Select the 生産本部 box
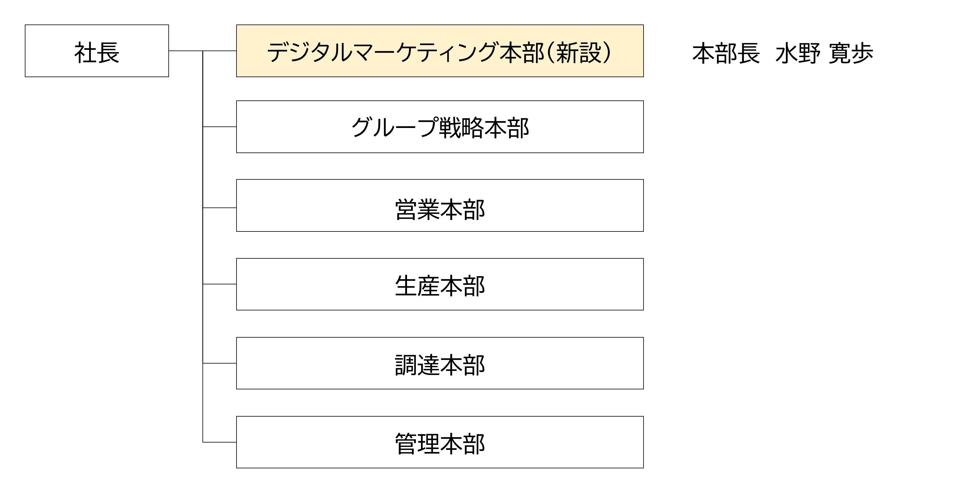 point(439,284)
